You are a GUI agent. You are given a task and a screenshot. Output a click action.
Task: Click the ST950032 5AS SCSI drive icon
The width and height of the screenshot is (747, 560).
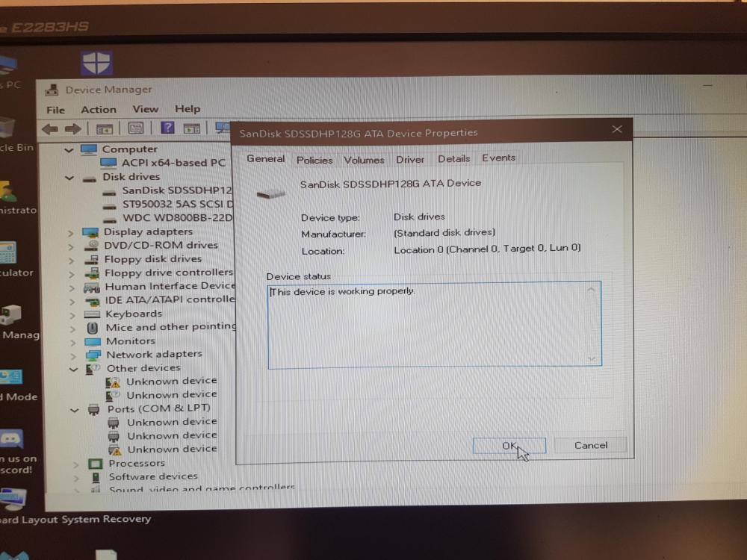pos(110,206)
